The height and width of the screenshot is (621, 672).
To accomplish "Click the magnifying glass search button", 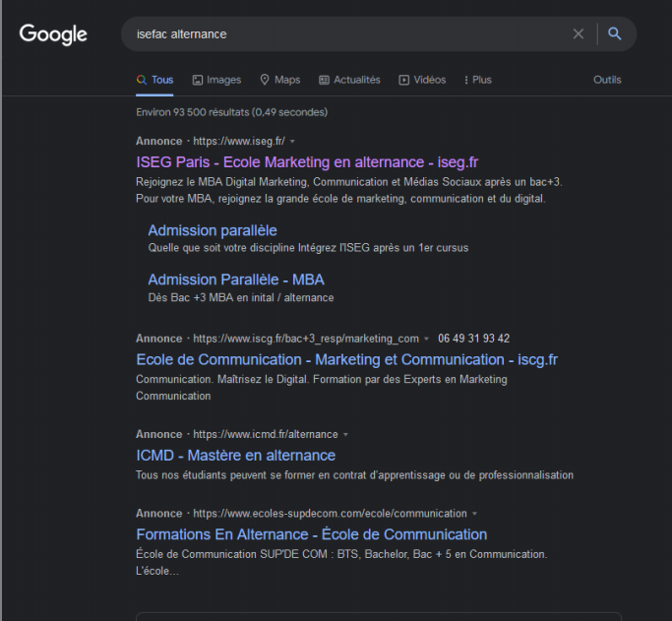I will (x=615, y=33).
